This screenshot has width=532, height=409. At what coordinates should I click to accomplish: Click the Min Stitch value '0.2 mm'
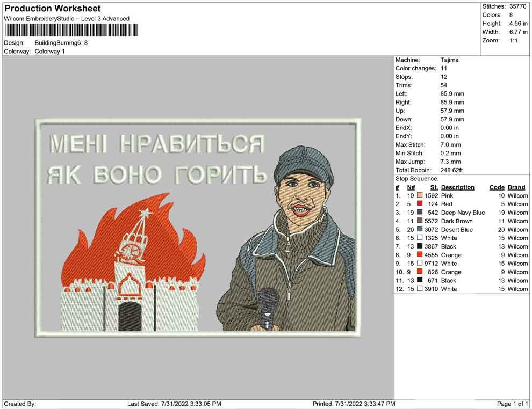pos(450,153)
